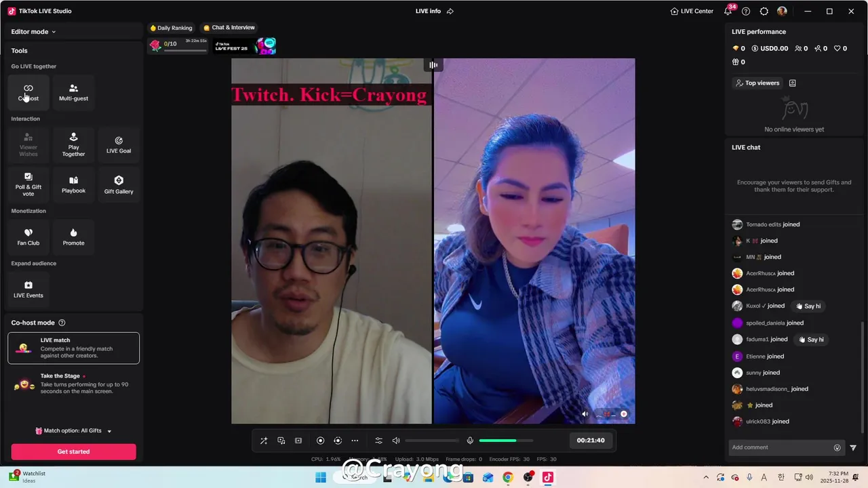Select Take the Stage mode
This screenshot has width=868, height=488.
point(73,384)
